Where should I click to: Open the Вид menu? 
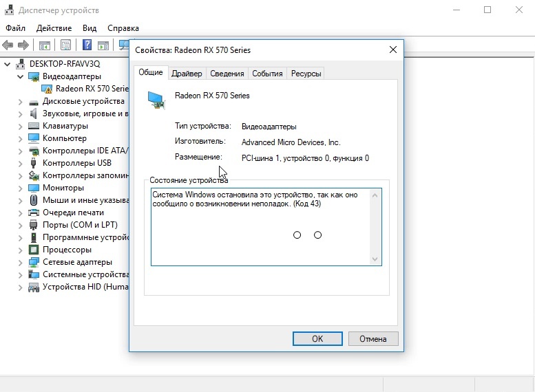[90, 28]
